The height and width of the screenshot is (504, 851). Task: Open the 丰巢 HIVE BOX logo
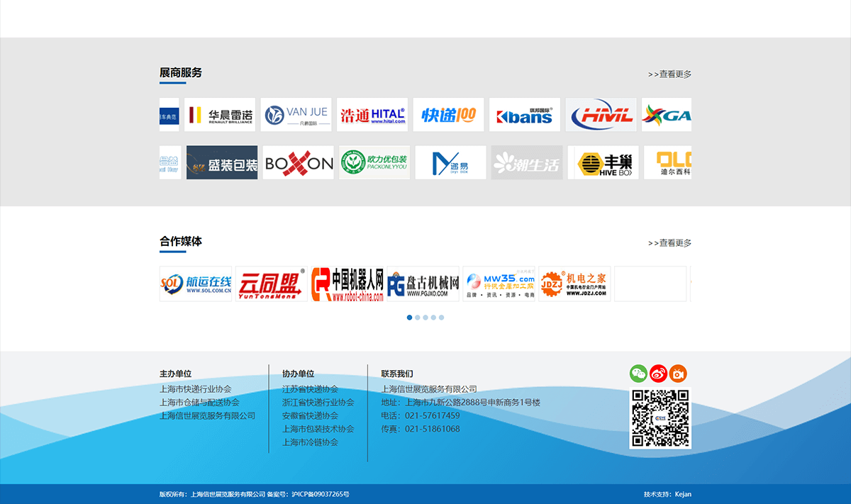coord(603,162)
